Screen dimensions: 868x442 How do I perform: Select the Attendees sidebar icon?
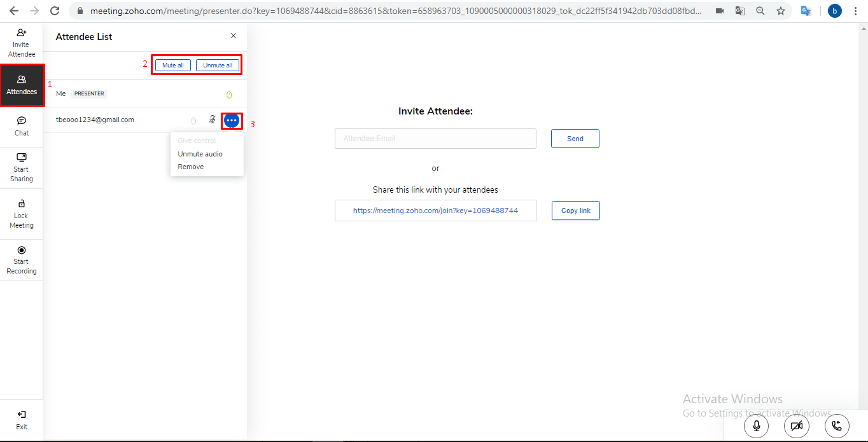click(22, 85)
